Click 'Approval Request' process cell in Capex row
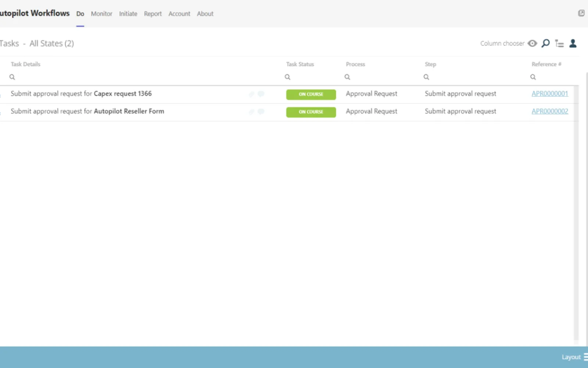Image resolution: width=588 pixels, height=368 pixels. [x=371, y=93]
